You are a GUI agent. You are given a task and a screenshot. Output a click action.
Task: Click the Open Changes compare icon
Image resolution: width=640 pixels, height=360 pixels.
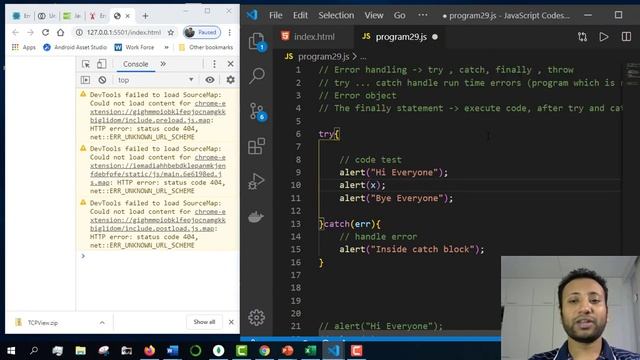coord(582,37)
